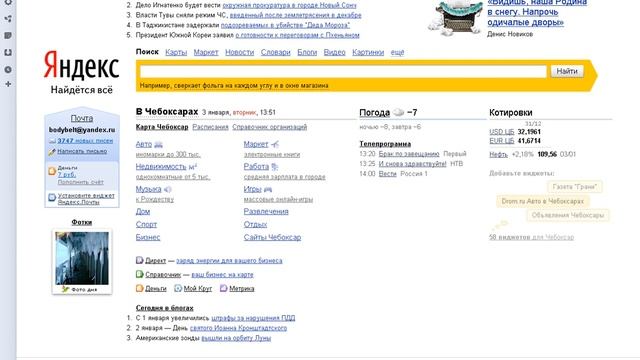Select the Словари tab

(276, 52)
